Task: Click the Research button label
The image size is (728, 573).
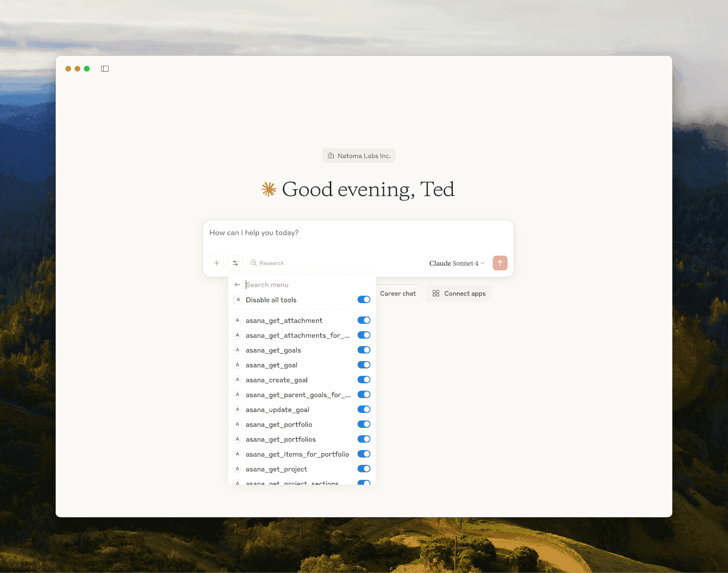Action: (x=272, y=263)
